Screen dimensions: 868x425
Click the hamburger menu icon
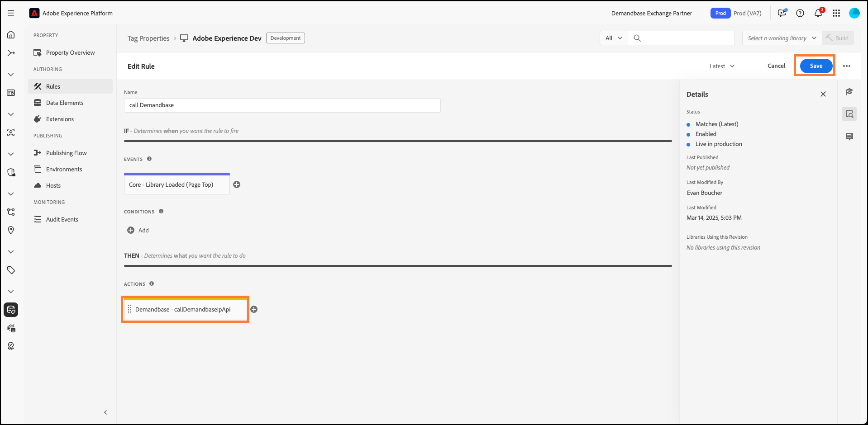pos(11,13)
